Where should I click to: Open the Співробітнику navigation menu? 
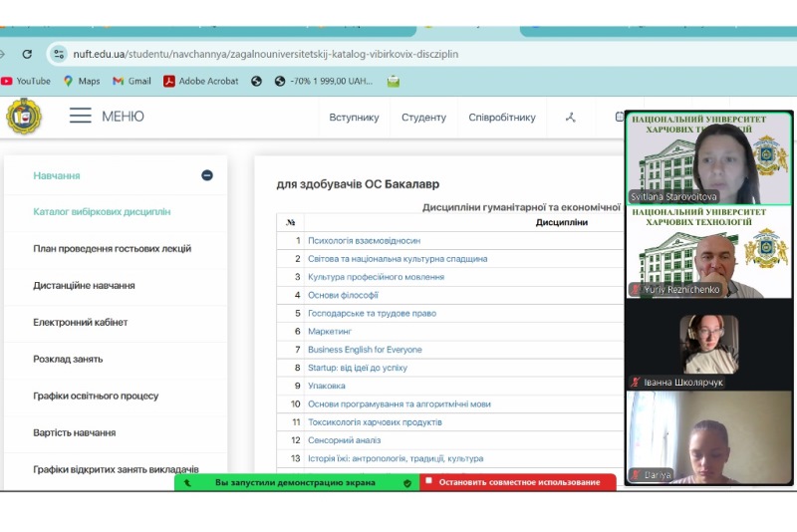(502, 118)
